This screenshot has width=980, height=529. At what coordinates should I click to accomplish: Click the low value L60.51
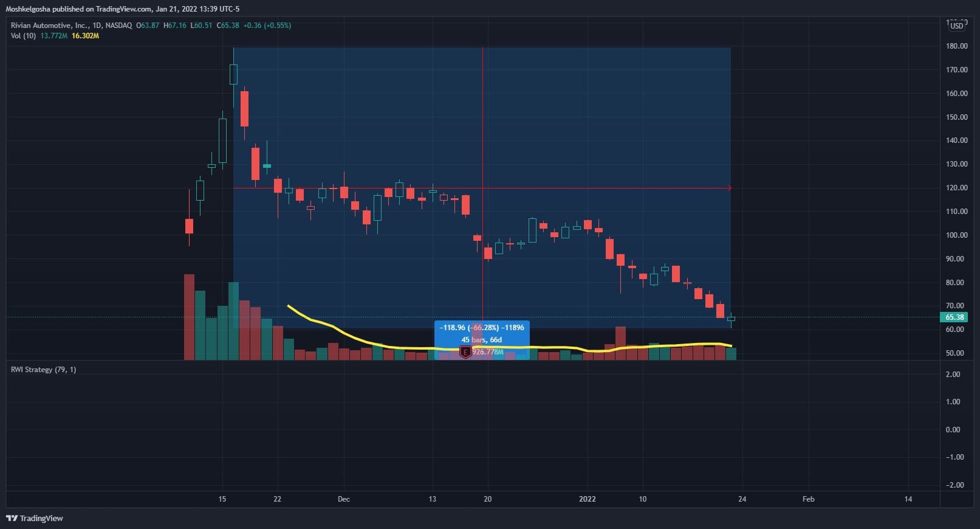202,26
